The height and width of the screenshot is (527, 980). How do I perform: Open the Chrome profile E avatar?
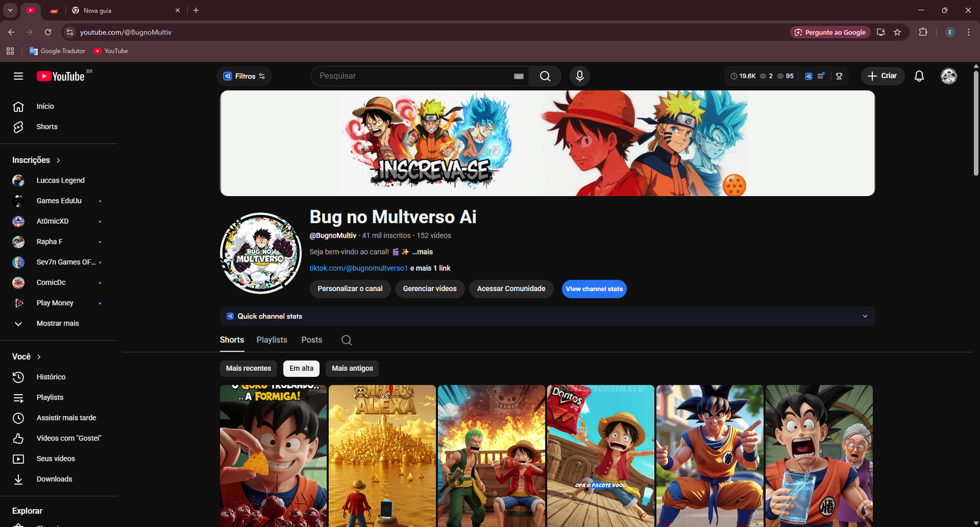[950, 32]
